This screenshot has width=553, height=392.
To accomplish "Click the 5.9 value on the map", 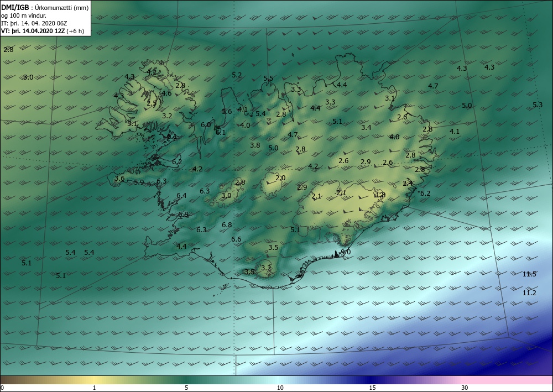I will pyautogui.click(x=139, y=182).
